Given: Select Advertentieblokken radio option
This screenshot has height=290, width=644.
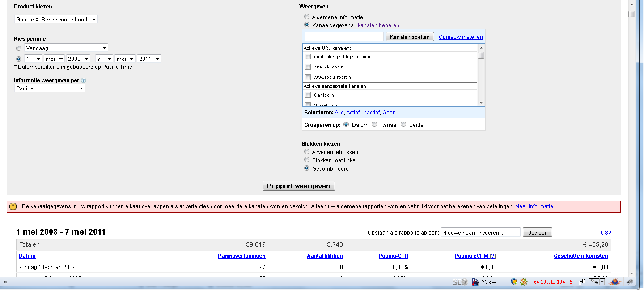Looking at the screenshot, I should point(307,152).
